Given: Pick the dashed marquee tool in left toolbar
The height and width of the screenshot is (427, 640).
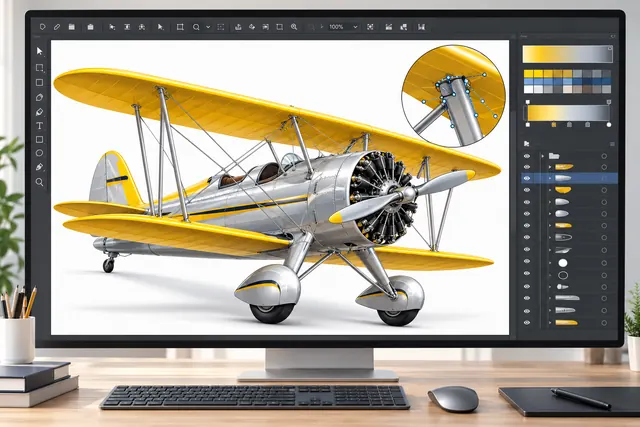Looking at the screenshot, I should (40, 67).
